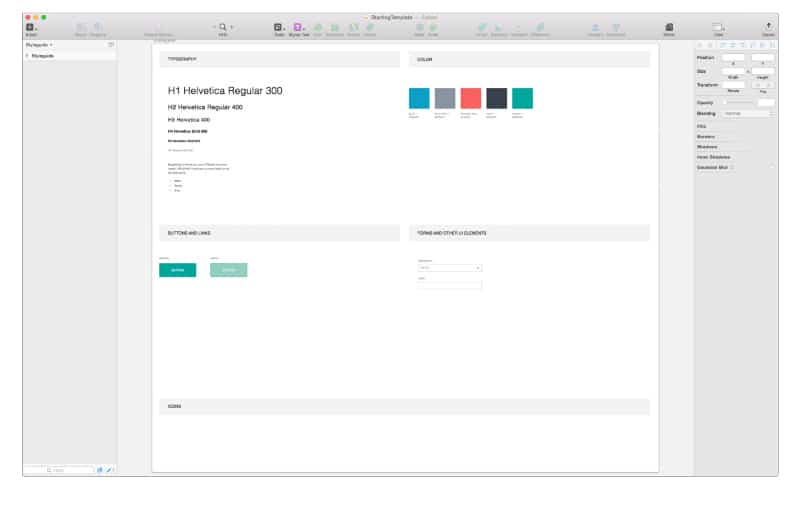Click the Size Width input field
Image resolution: width=800 pixels, height=507 pixels.
point(733,71)
